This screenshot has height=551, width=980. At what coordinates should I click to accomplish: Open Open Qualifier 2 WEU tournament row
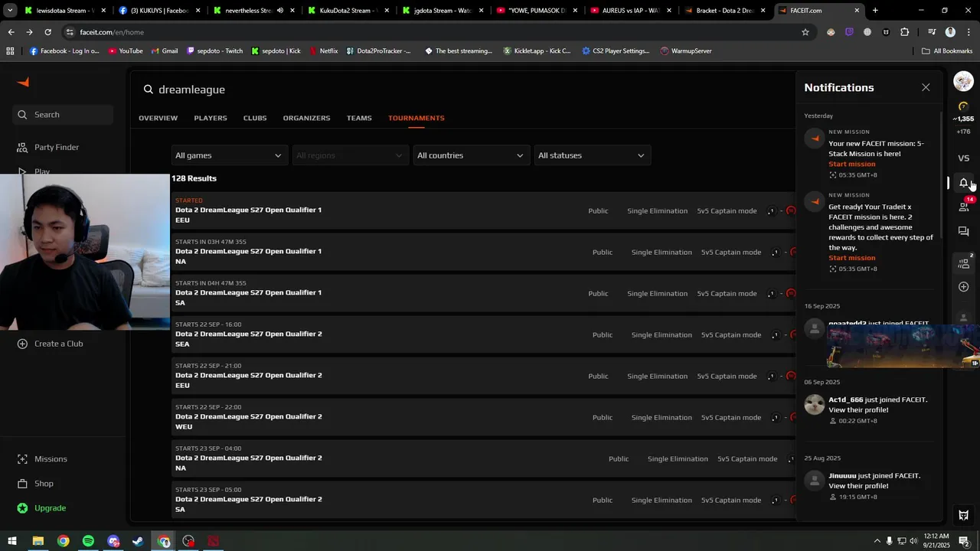click(x=484, y=417)
